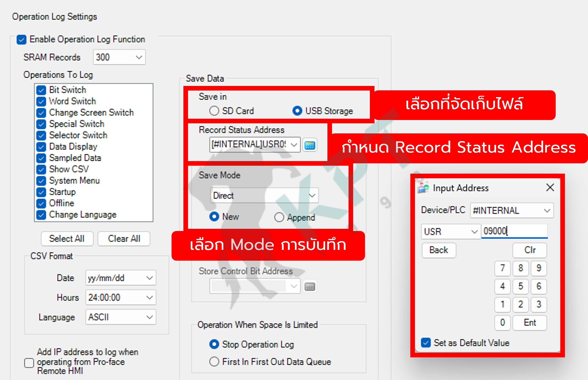Click Clear All button
Image resolution: width=588 pixels, height=380 pixels.
tap(124, 239)
